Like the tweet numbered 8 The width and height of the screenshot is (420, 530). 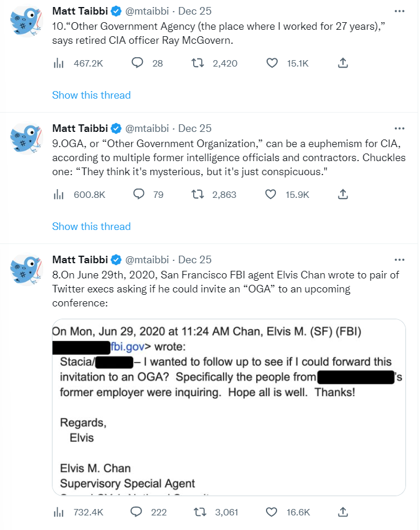point(272,512)
